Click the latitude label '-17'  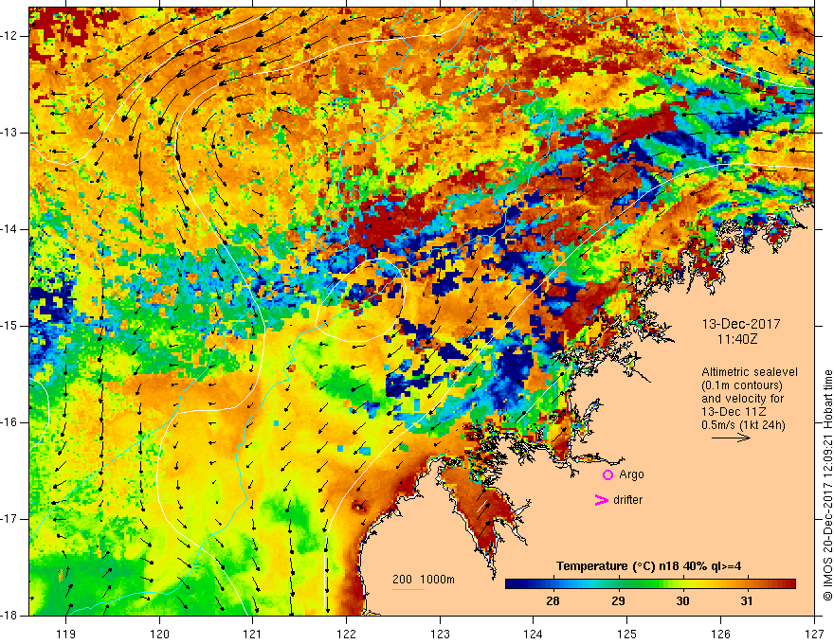coord(9,519)
